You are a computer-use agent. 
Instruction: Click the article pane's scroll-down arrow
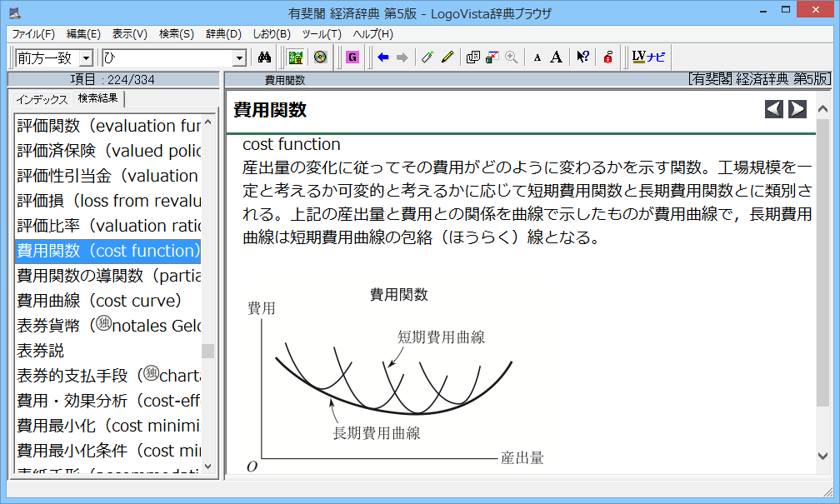(x=822, y=456)
